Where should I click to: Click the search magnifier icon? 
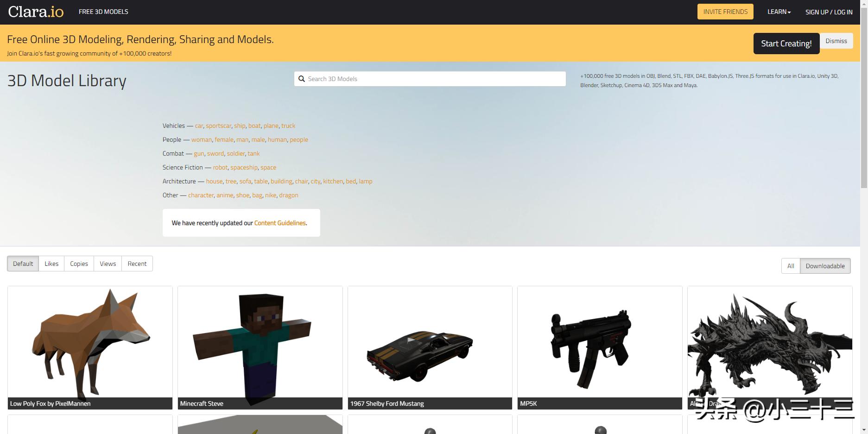(x=301, y=79)
